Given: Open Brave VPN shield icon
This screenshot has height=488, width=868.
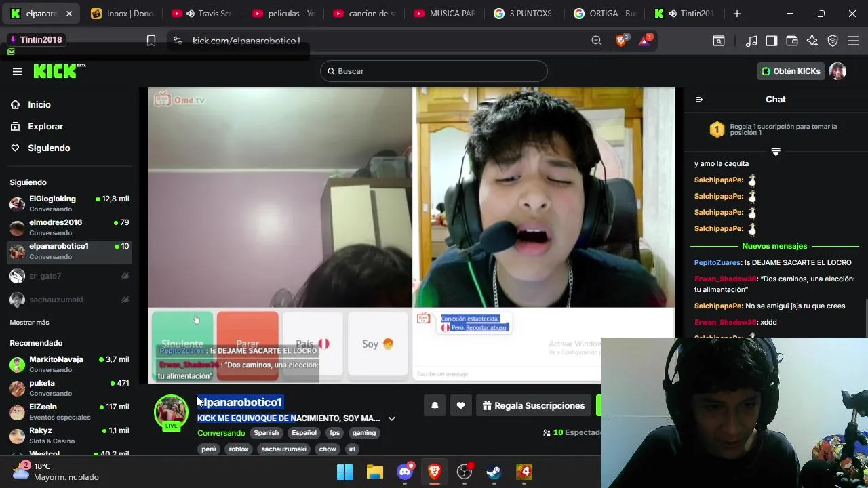Looking at the screenshot, I should (833, 41).
